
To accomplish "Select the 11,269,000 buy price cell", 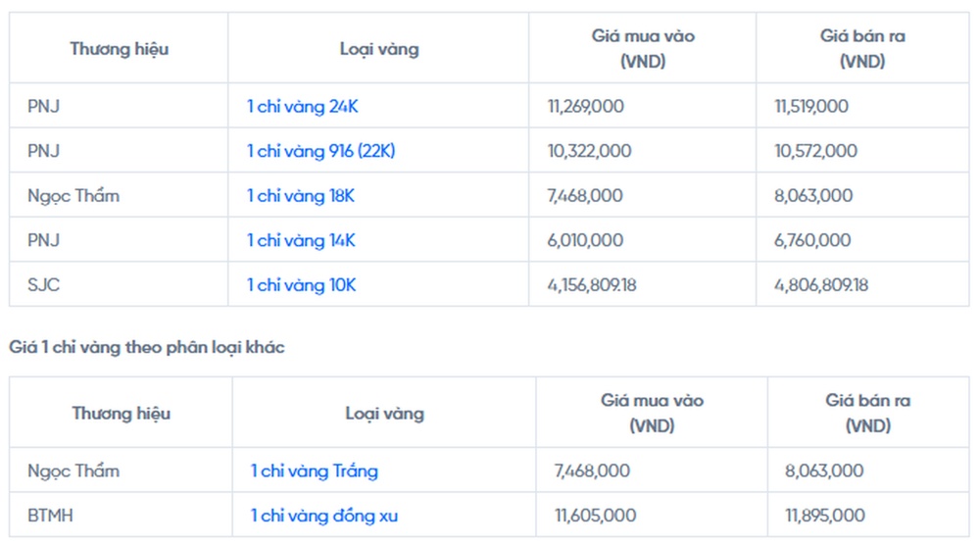I will pos(643,106).
